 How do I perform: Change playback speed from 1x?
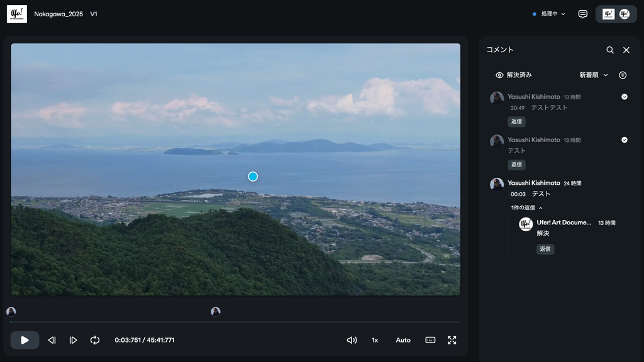375,340
